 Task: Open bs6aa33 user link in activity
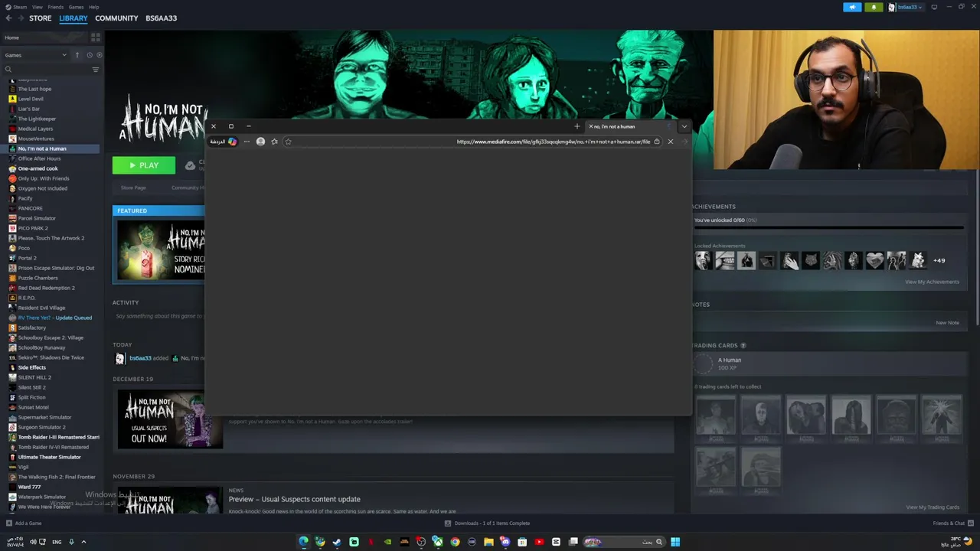click(x=140, y=358)
